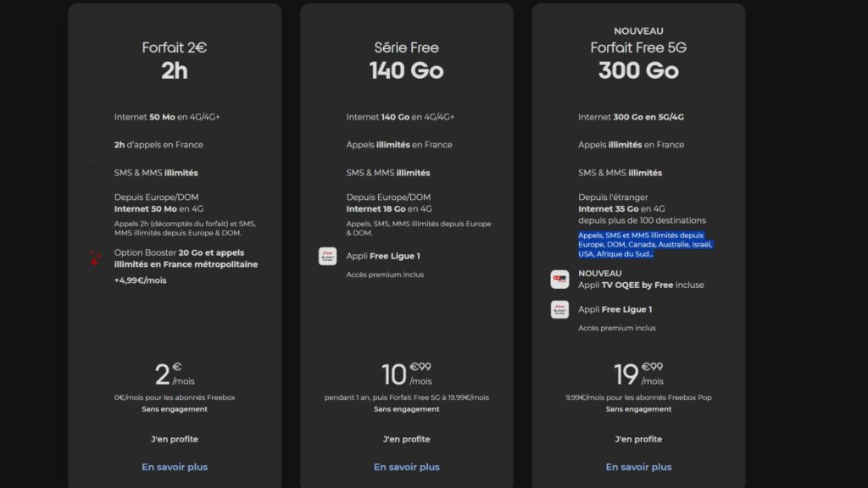Open En savoir plus under Forfait 2€

click(173, 467)
